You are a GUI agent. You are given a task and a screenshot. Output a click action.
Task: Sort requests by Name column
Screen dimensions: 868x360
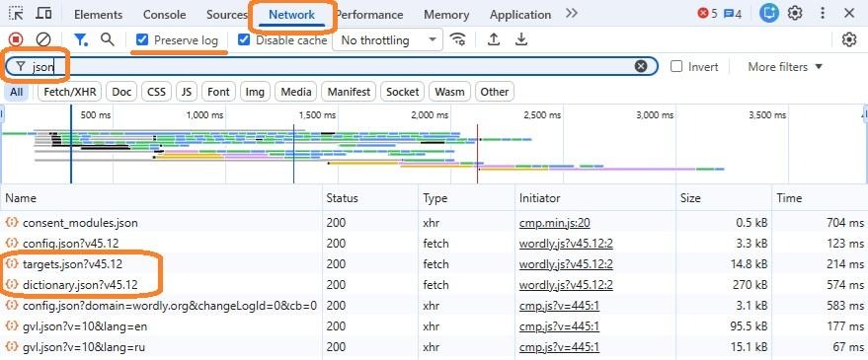(161, 198)
